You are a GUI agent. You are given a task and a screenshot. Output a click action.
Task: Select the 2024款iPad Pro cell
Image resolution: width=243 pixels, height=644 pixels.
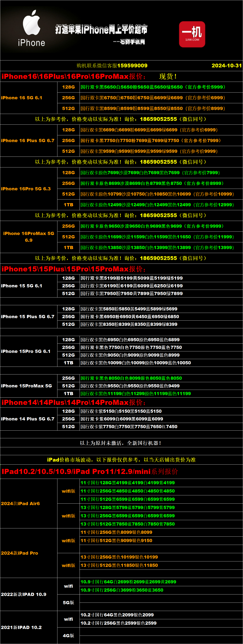click(29, 553)
